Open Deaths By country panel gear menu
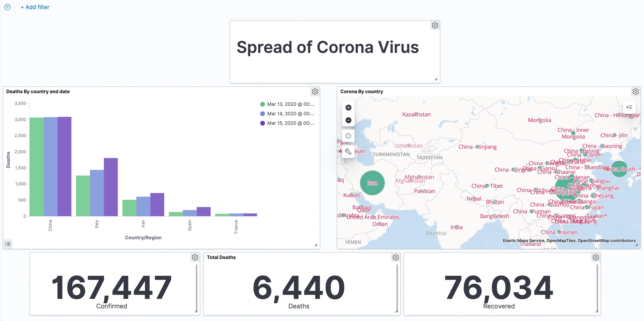The width and height of the screenshot is (644, 321). [315, 91]
